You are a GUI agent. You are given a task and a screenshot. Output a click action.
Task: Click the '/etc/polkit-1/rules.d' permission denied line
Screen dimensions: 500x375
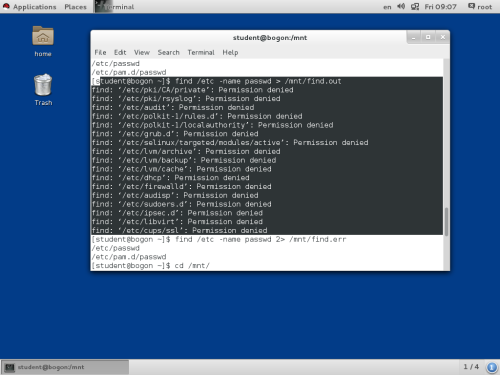pyautogui.click(x=197, y=116)
